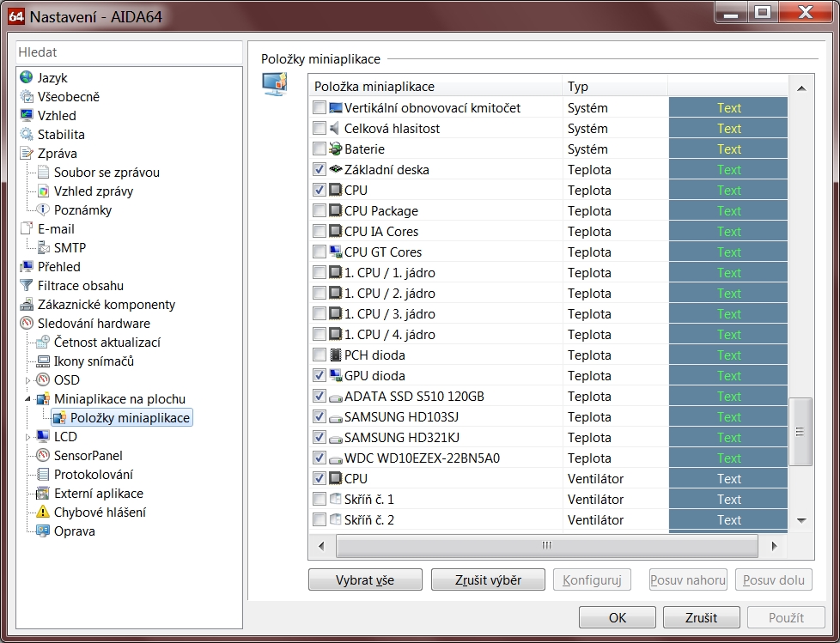Enable Skříň č. 1 fan checkbox
The height and width of the screenshot is (643, 840).
(x=320, y=499)
